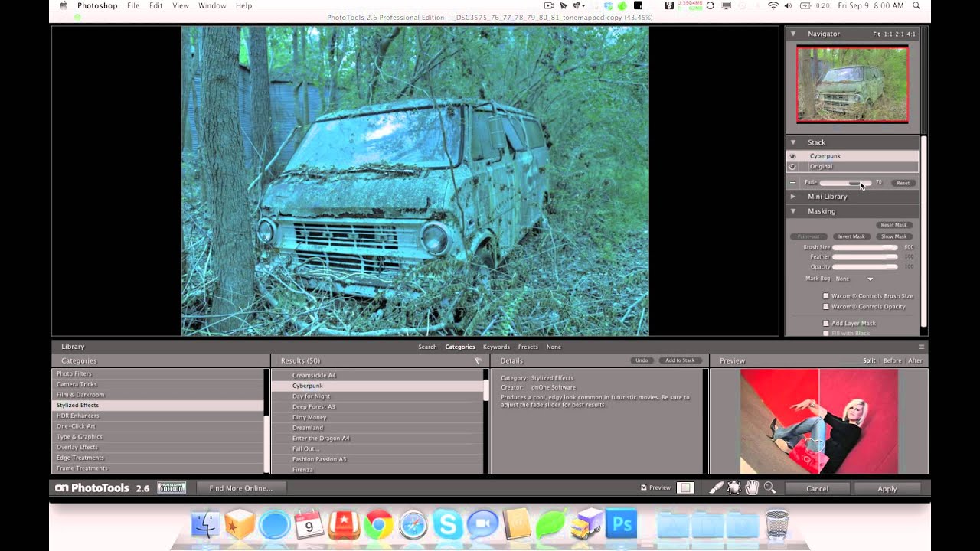This screenshot has width=980, height=551.
Task: Adjust the Feather slider
Action: tap(865, 257)
